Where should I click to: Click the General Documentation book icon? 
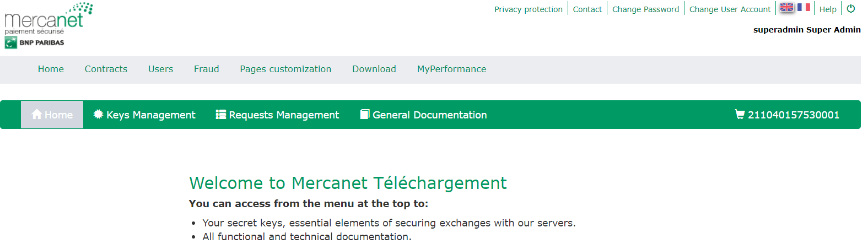click(x=365, y=115)
